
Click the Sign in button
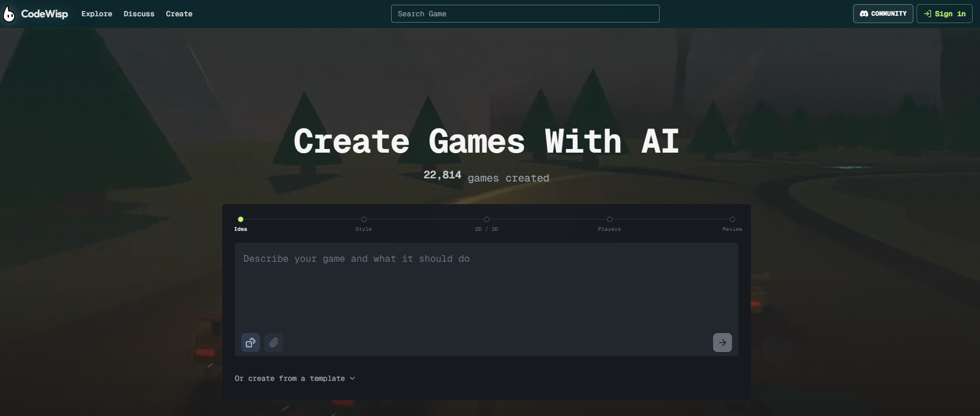tap(944, 14)
